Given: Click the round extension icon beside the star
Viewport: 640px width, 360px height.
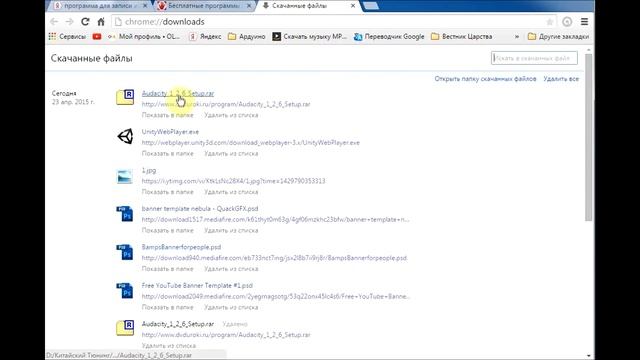Looking at the screenshot, I should click(567, 22).
